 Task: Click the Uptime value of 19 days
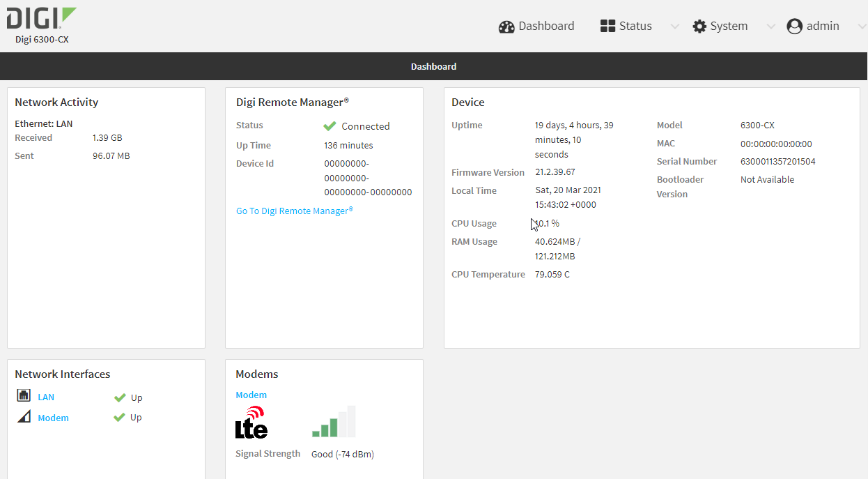pyautogui.click(x=574, y=140)
